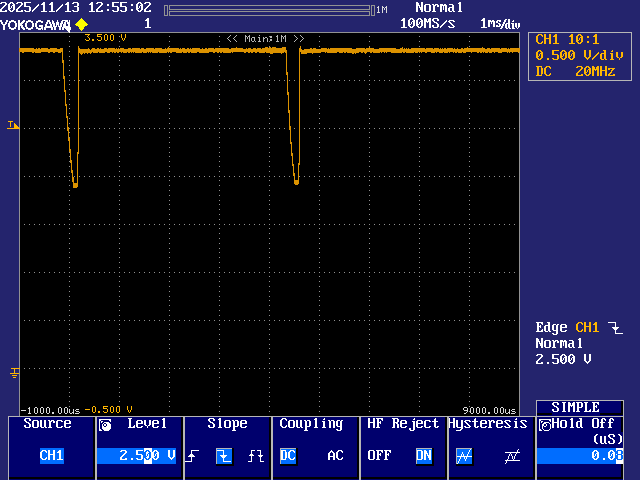Click the yellow trigger position diamond
Image resolution: width=640 pixels, height=480 pixels.
[81, 23]
